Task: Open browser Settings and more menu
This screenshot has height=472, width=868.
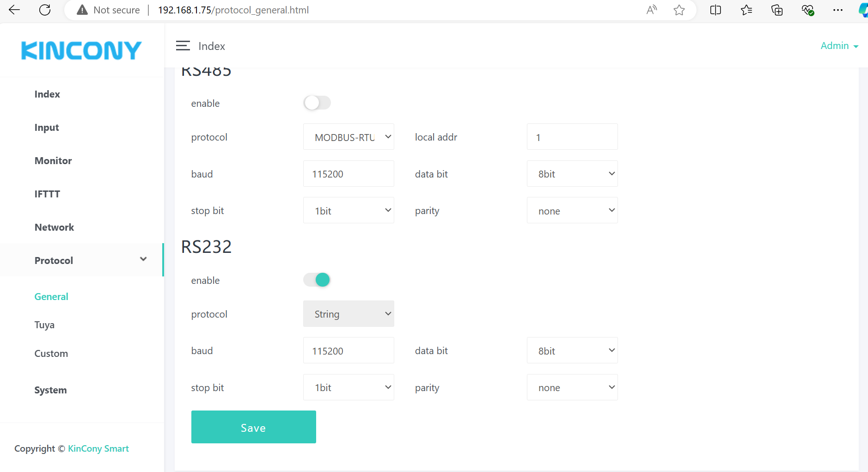Action: point(837,10)
